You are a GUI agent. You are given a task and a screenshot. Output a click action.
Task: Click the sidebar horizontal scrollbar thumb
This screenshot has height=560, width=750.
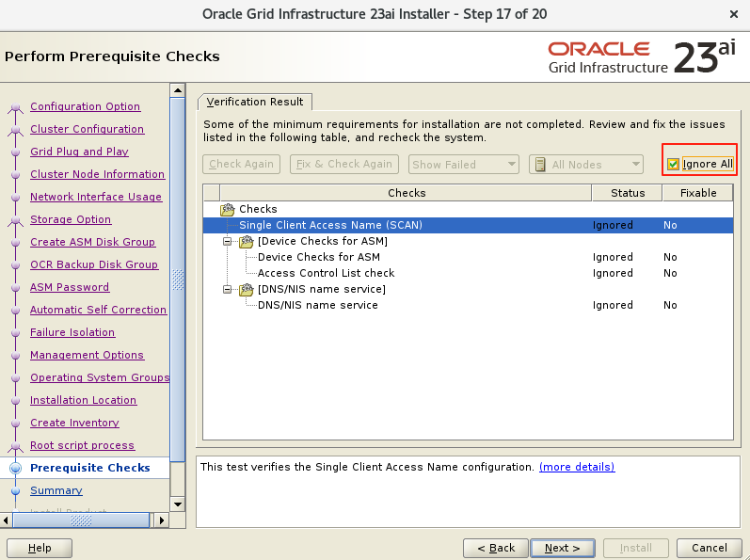81,520
